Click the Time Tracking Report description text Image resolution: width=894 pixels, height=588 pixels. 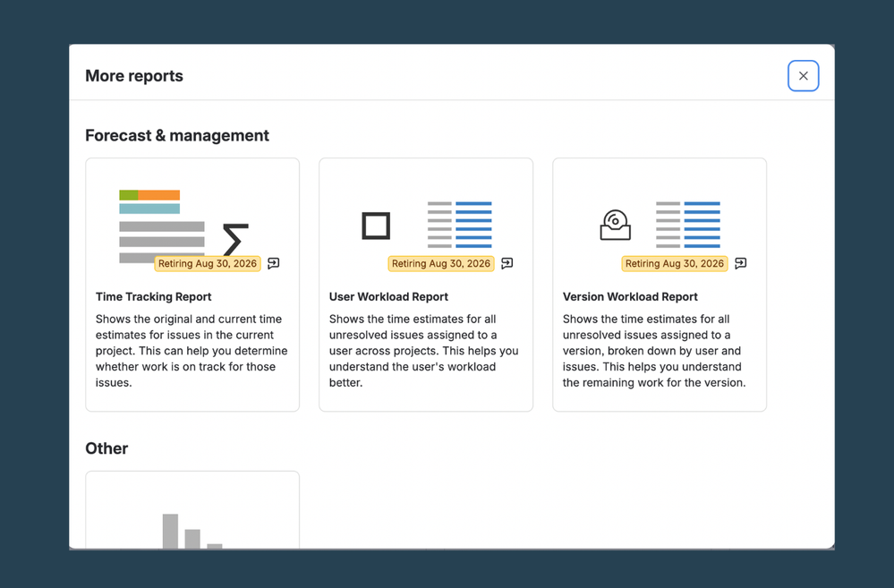192,351
